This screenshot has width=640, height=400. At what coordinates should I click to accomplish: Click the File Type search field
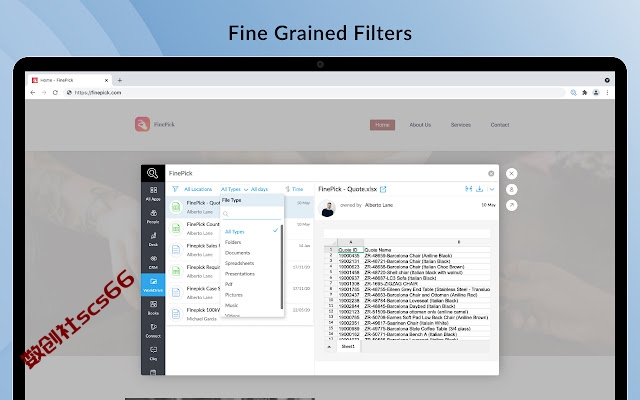[x=252, y=214]
